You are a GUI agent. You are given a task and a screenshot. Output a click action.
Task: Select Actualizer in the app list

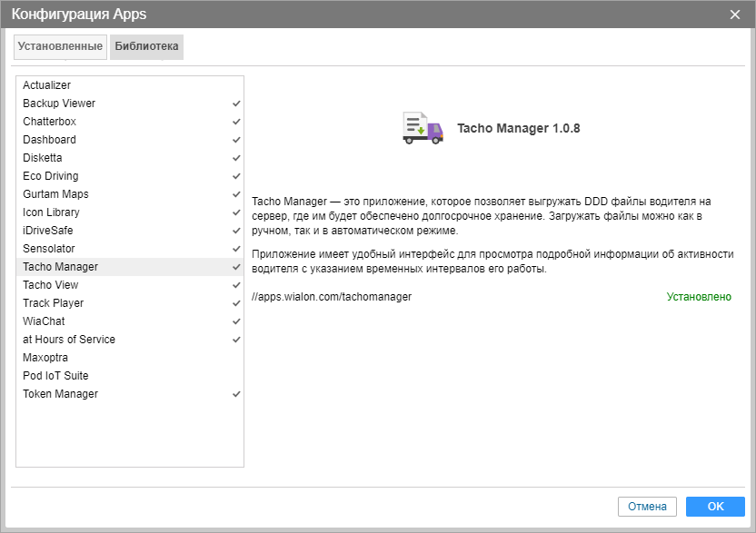130,85
